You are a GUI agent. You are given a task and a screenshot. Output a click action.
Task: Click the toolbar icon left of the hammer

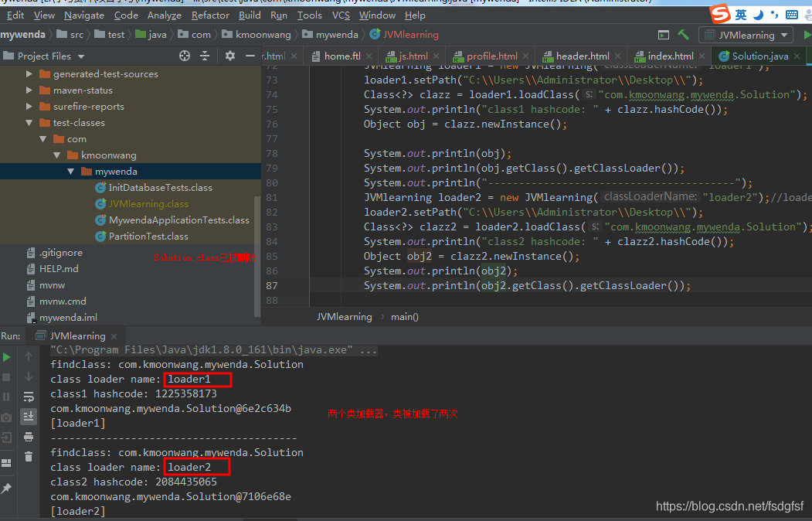pos(664,35)
